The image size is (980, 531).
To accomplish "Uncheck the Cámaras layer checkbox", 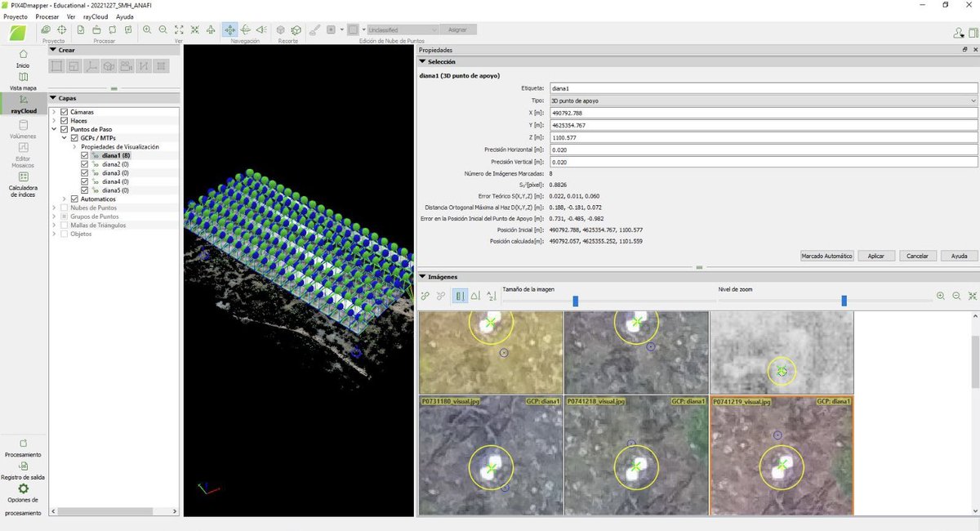I will pos(65,112).
